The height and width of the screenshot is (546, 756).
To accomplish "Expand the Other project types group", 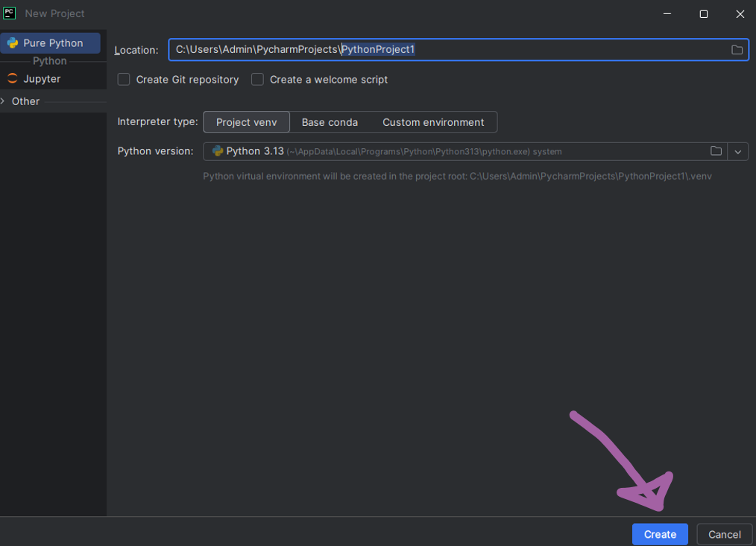I will (3, 101).
